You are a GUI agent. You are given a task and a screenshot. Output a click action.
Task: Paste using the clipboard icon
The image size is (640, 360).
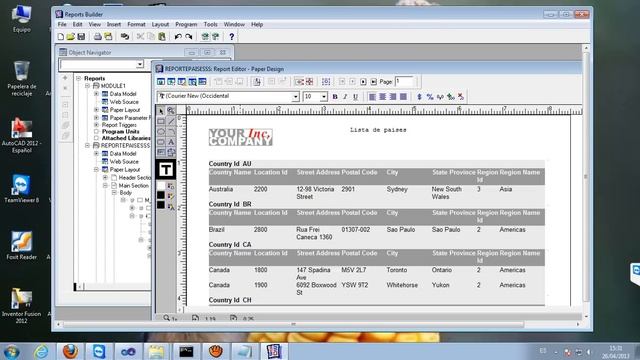tap(162, 37)
